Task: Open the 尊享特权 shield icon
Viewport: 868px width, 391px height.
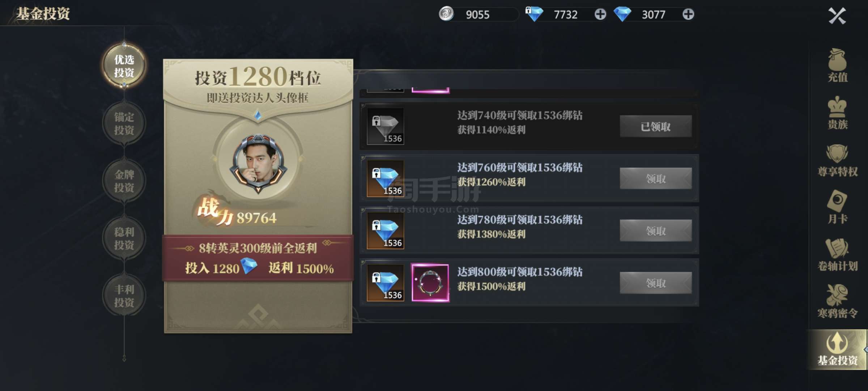Action: pyautogui.click(x=837, y=160)
